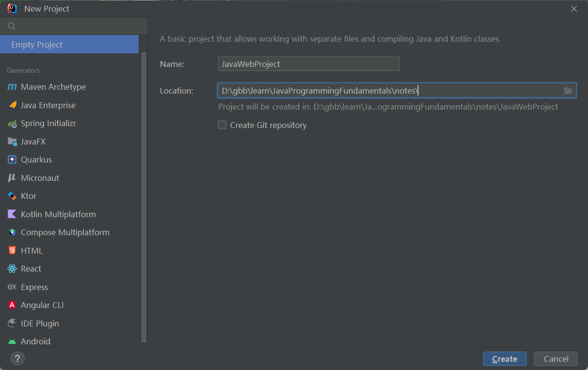
Task: Pick the Micronaut mu icon
Action: tap(12, 178)
